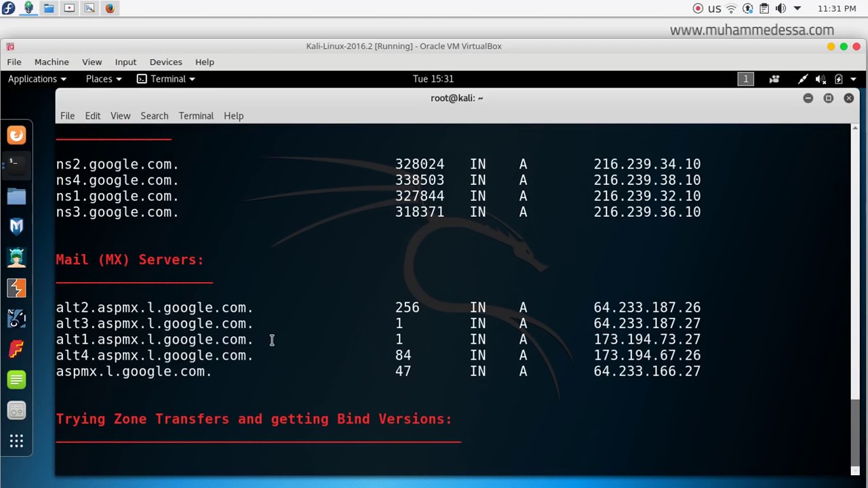The height and width of the screenshot is (488, 868).
Task: Show applications grid in Kali dock
Action: tap(16, 441)
